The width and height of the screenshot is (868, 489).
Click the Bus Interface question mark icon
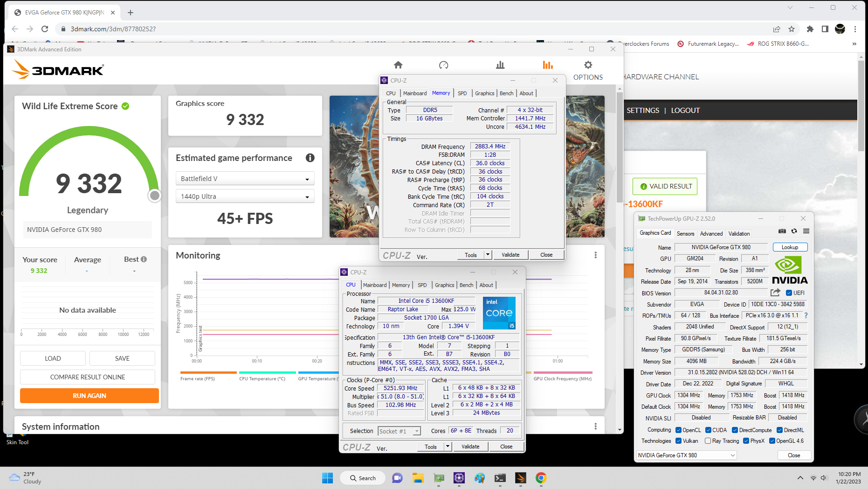[806, 315]
